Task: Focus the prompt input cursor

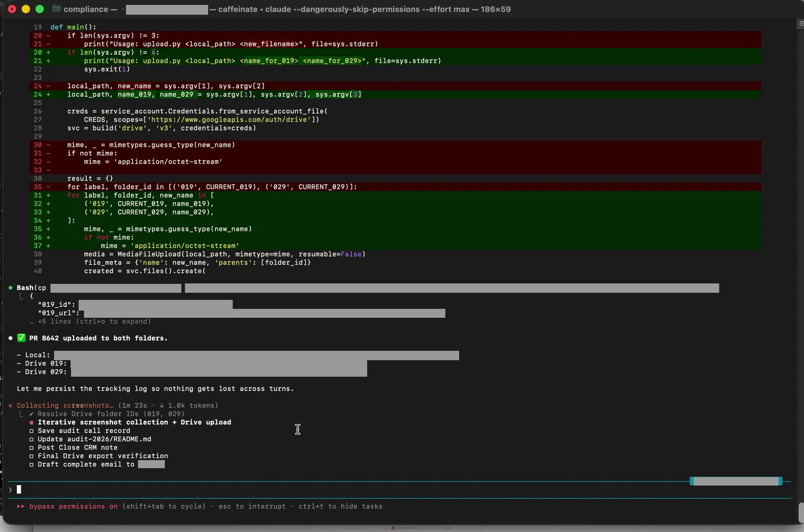Action: coord(19,490)
